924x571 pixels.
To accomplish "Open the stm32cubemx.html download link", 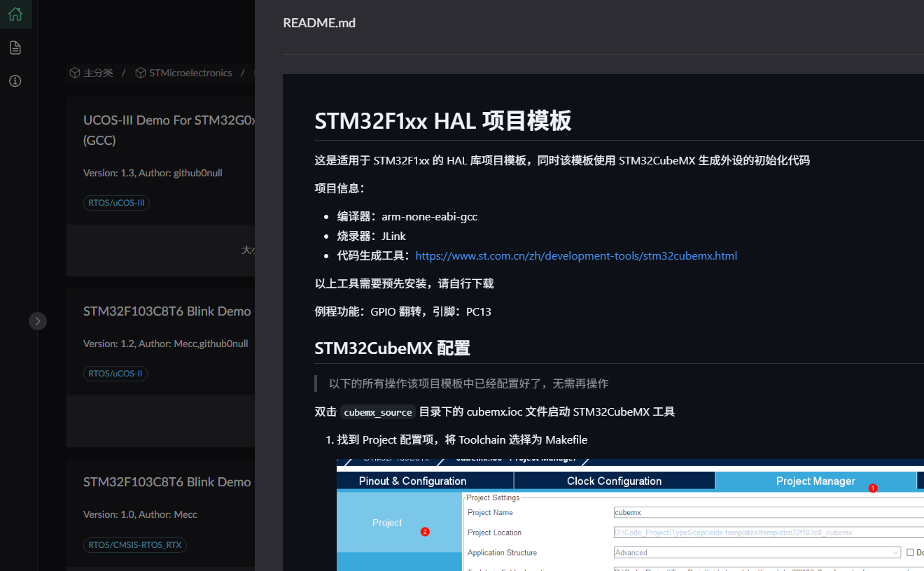I will (576, 255).
